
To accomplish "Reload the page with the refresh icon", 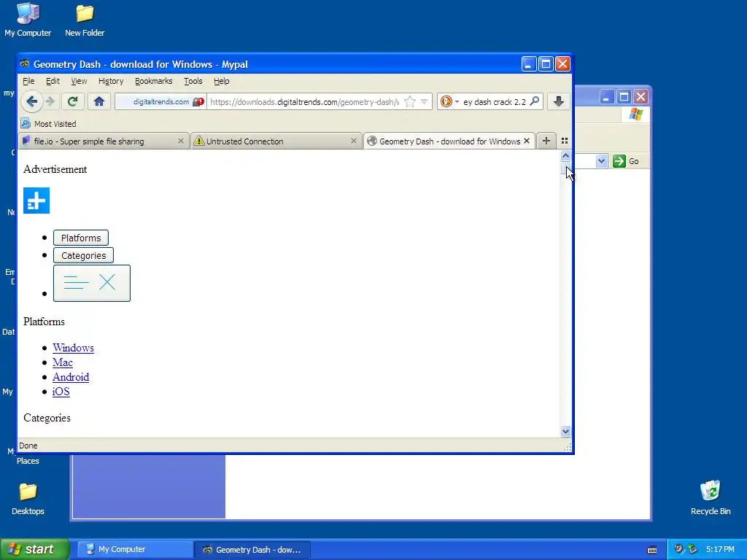I will pos(72,101).
